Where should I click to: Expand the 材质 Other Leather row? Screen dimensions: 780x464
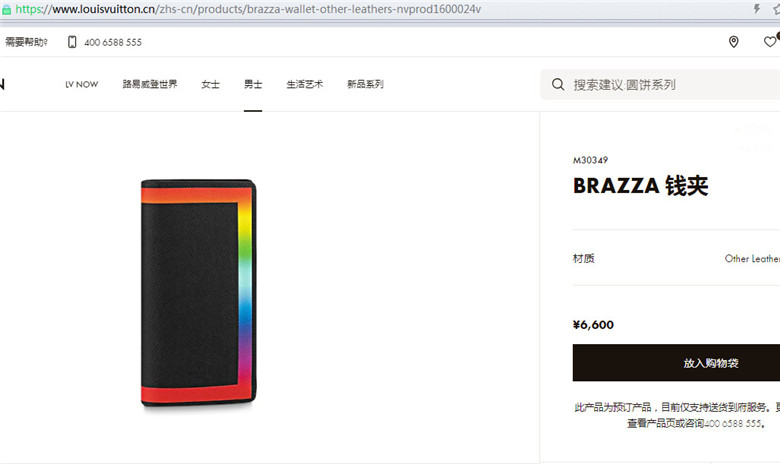[676, 258]
